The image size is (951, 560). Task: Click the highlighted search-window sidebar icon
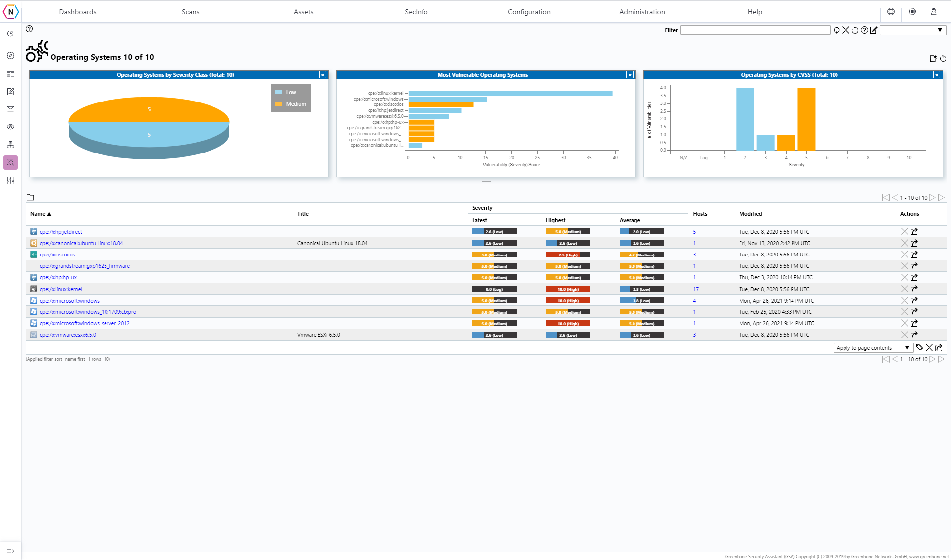(x=10, y=162)
